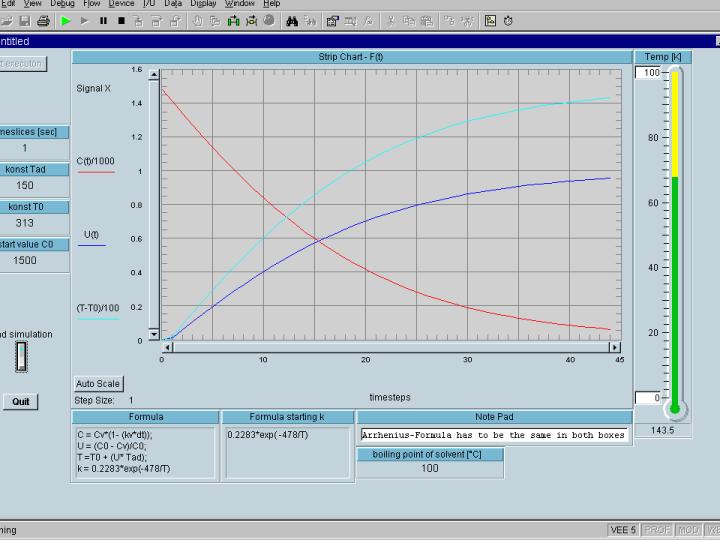Click the boiling point of solvent field
720x540 pixels.
430,468
